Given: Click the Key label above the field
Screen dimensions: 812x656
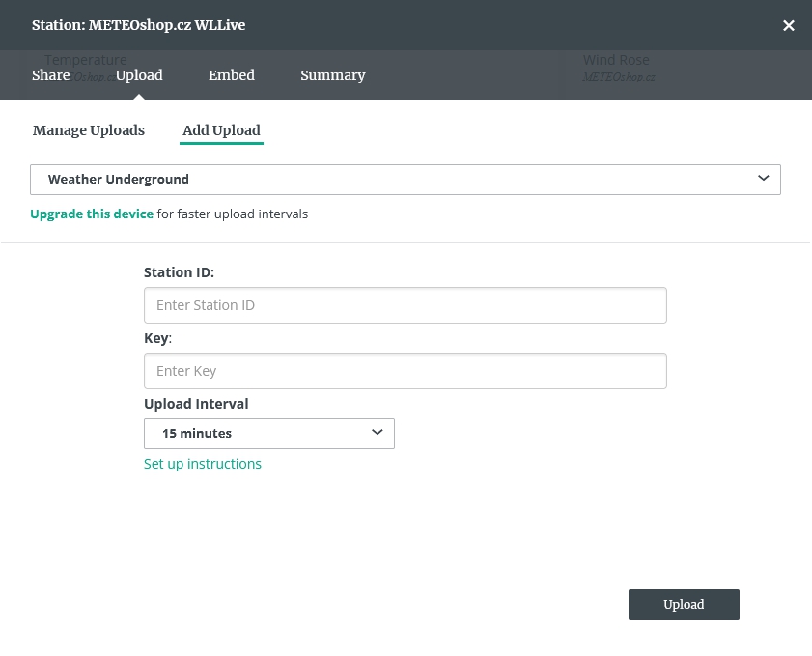Looking at the screenshot, I should point(156,338).
